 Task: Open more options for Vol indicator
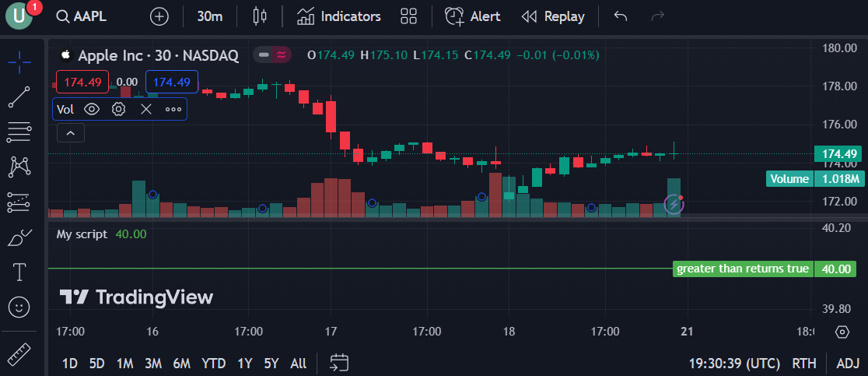(173, 109)
